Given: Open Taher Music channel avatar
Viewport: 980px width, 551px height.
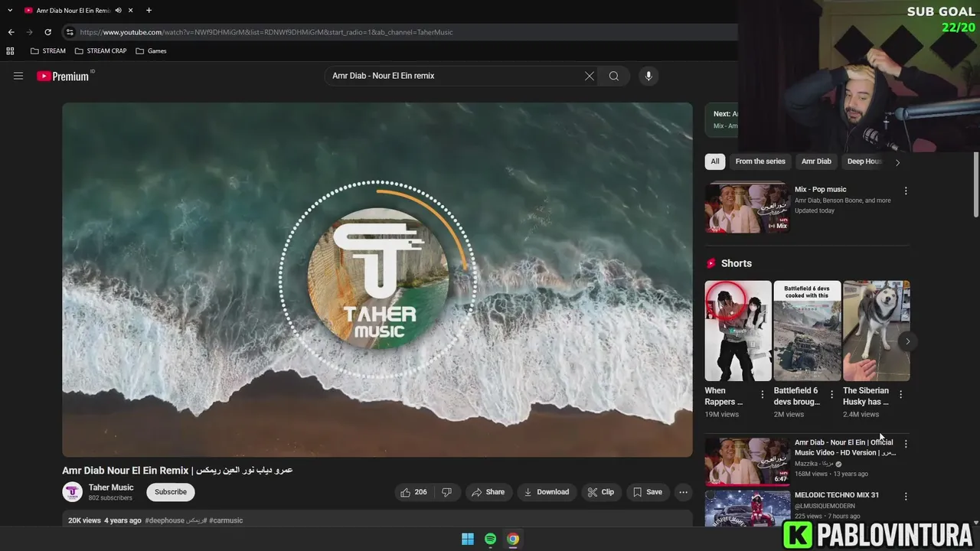Looking at the screenshot, I should tap(73, 492).
